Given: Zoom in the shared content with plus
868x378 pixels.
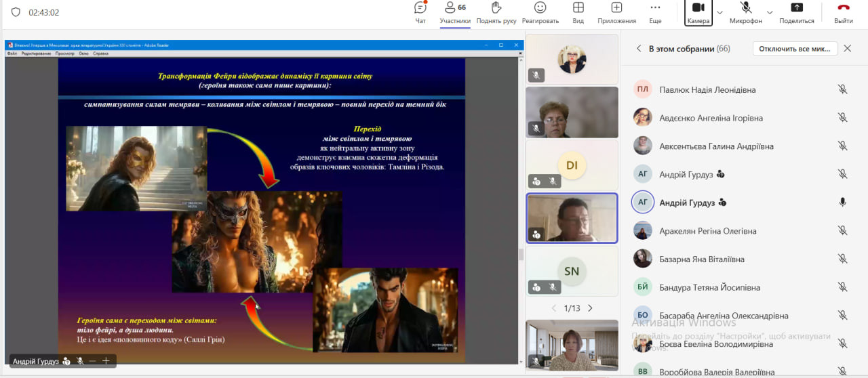Looking at the screenshot, I should click(x=106, y=361).
